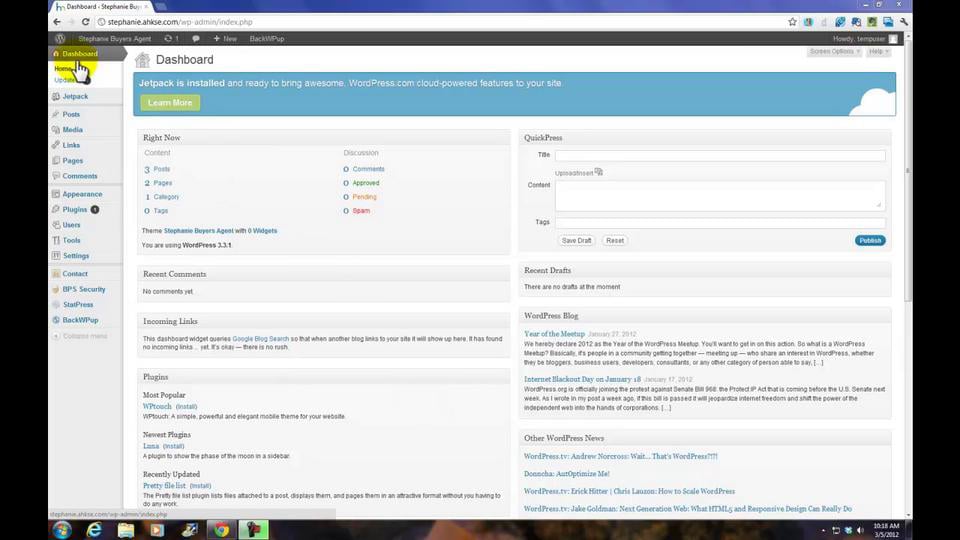Click the QuickPress Content text area
The width and height of the screenshot is (960, 540).
pos(720,196)
